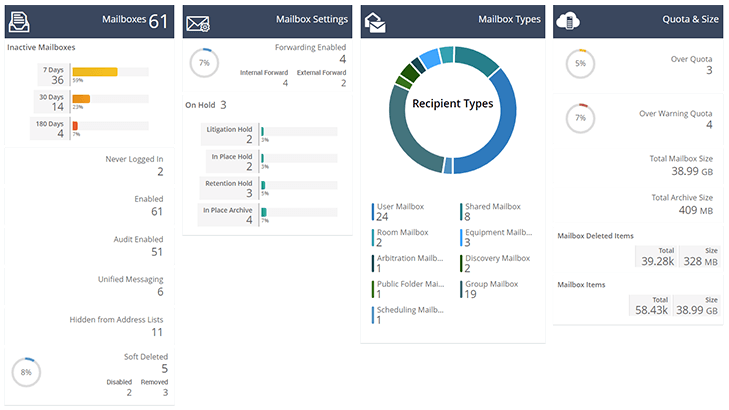Click the In Place Archive row
The height and width of the screenshot is (410, 729).
coord(268,215)
